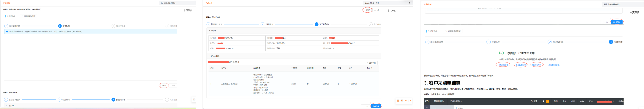Click the blue info icon in the notice banner
The height and width of the screenshot is (109, 644).
click(x=7, y=31)
